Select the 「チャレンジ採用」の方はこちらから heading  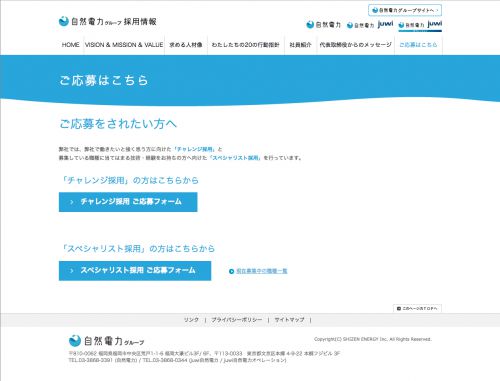tap(129, 180)
